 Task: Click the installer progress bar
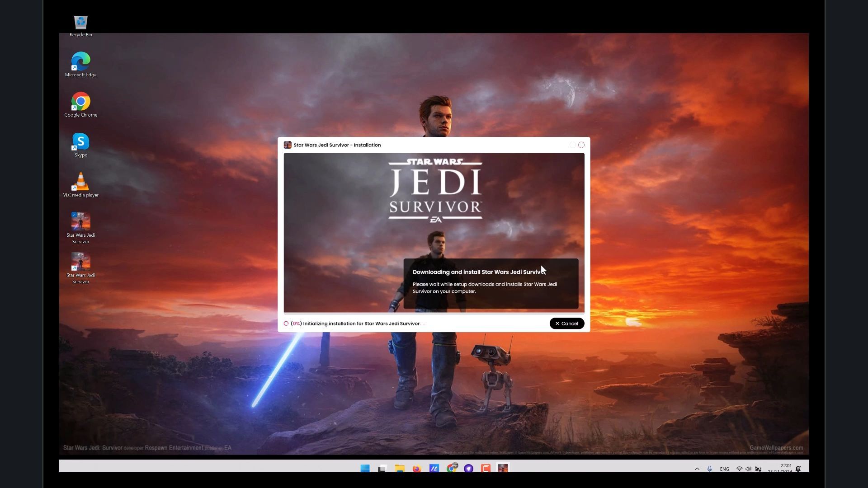(x=434, y=314)
